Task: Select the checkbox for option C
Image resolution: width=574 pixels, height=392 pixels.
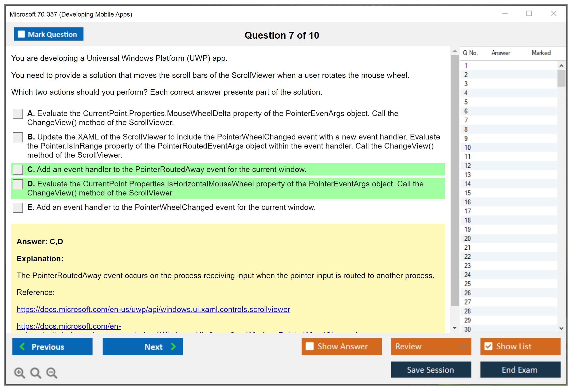Action: point(18,170)
